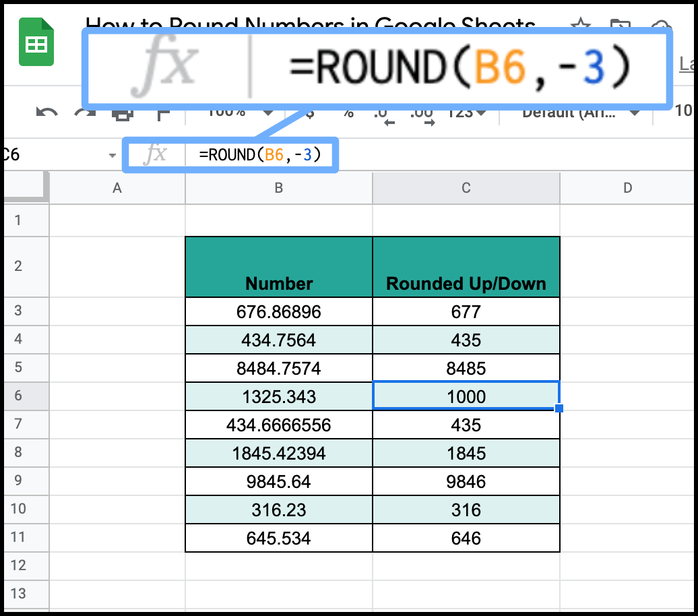The height and width of the screenshot is (616, 698).
Task: Click cell containing 676.86896
Action: click(x=279, y=311)
